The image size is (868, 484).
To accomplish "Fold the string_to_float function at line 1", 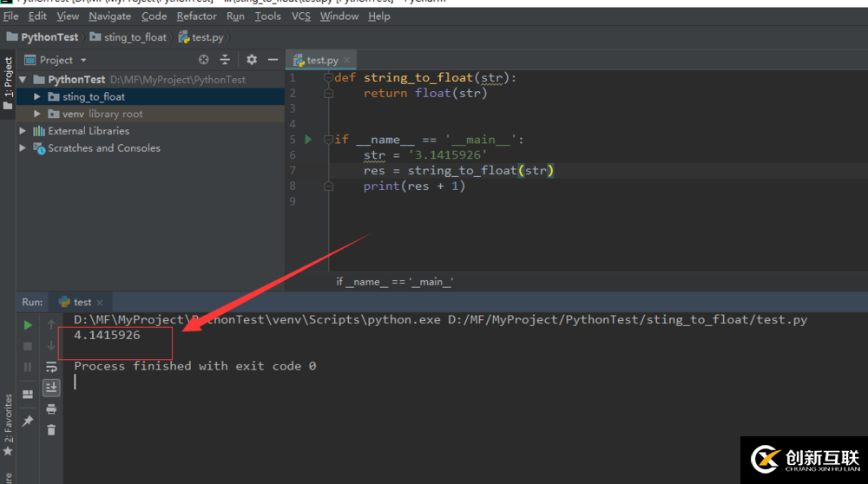I will 328,77.
